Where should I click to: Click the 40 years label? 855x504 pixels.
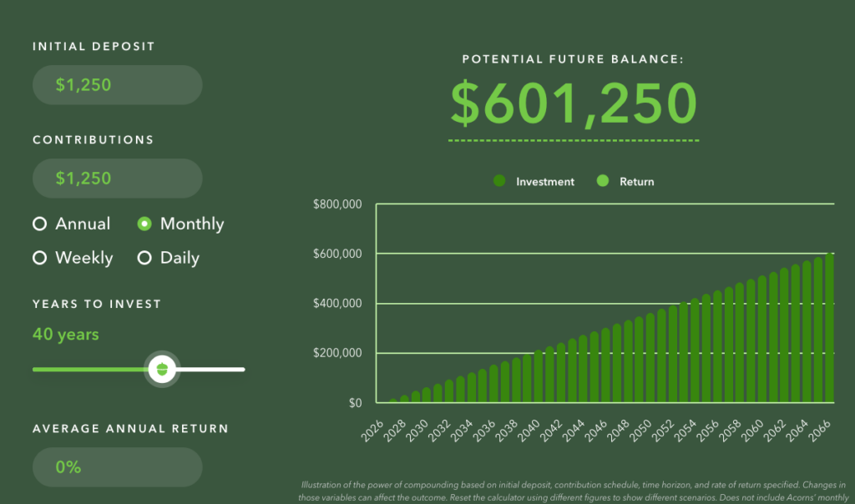point(66,335)
